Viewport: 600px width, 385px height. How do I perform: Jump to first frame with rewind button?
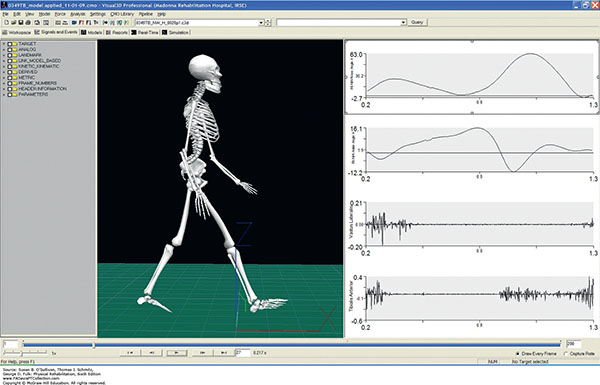[x=130, y=352]
